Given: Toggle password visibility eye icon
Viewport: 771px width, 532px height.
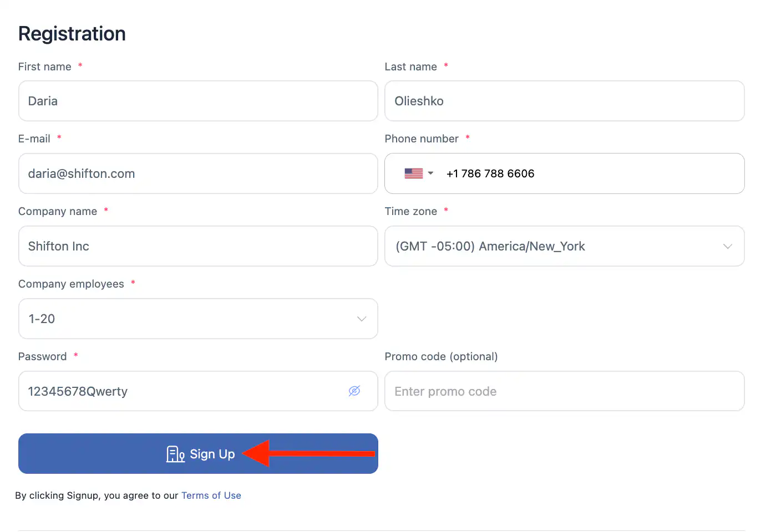Looking at the screenshot, I should pos(354,391).
